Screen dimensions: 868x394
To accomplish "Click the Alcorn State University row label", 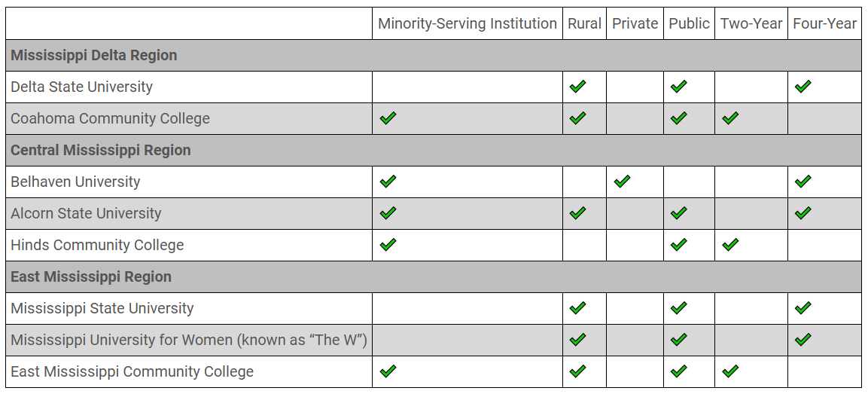I will (x=86, y=213).
